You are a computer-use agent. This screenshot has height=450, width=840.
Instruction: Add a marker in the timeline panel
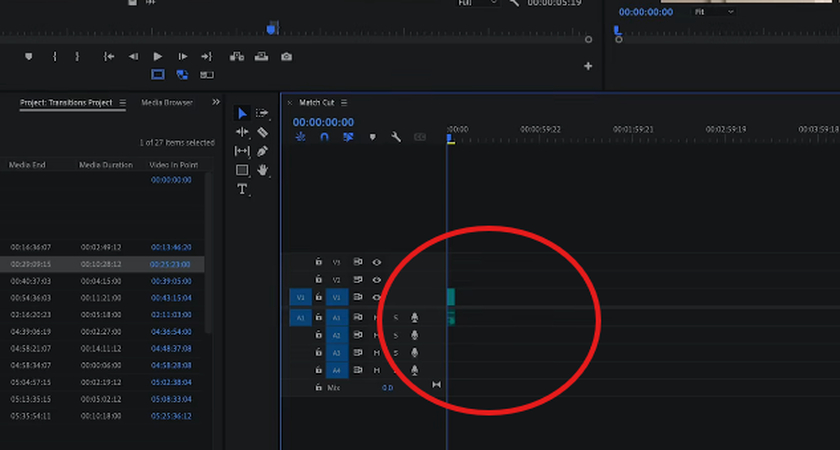(372, 137)
